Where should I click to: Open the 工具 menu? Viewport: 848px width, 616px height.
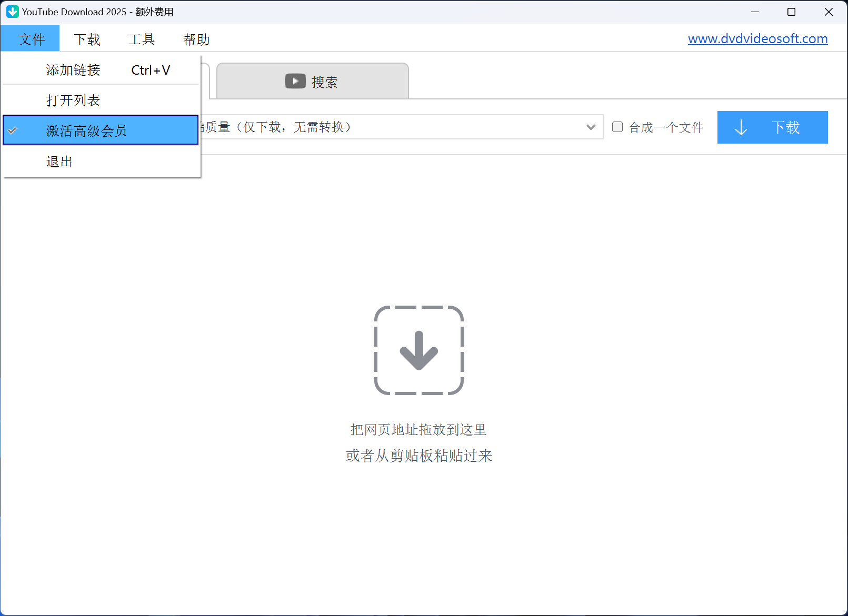click(x=142, y=39)
